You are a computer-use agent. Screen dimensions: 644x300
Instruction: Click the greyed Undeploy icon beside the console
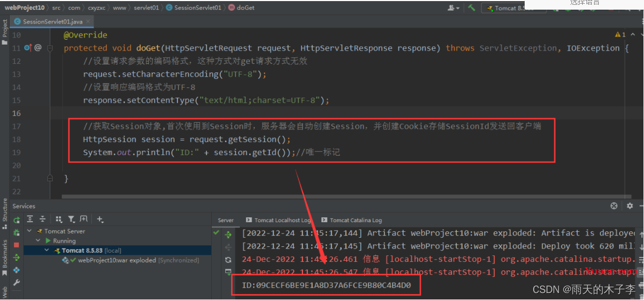(x=228, y=247)
